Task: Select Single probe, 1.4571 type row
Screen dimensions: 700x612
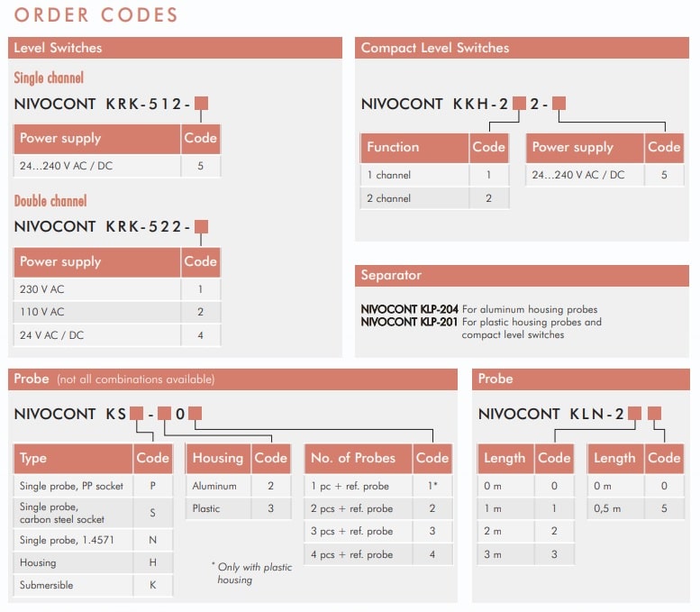Action: pos(94,540)
